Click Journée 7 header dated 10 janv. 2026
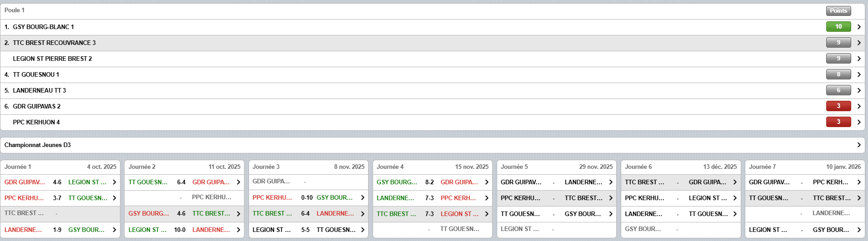The image size is (868, 241). pos(804,167)
